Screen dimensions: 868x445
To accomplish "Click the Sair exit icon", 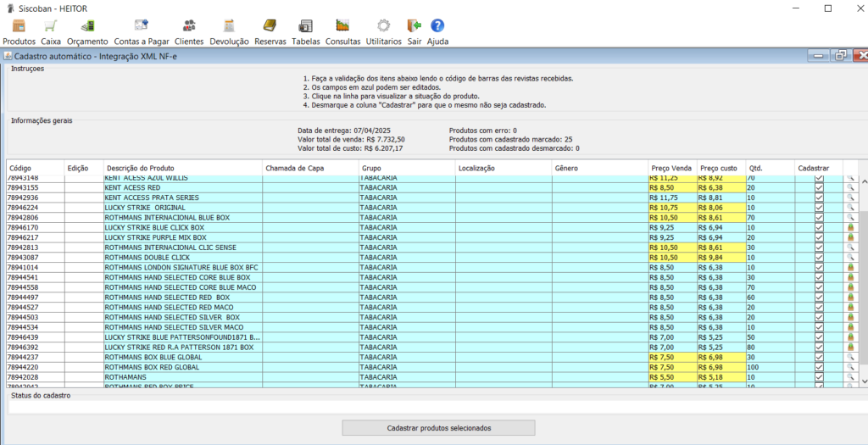I will 414,26.
